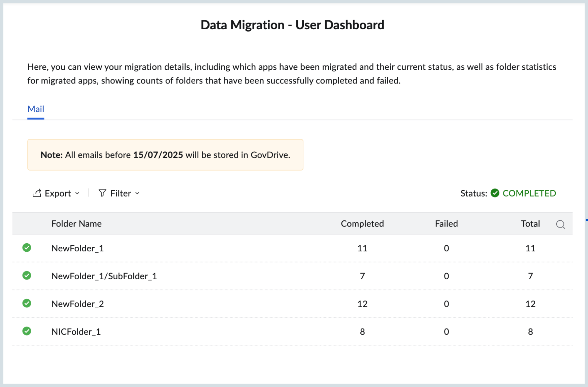
Task: Open the NewFolder_1/SubFolder_1 row entry
Action: [104, 276]
